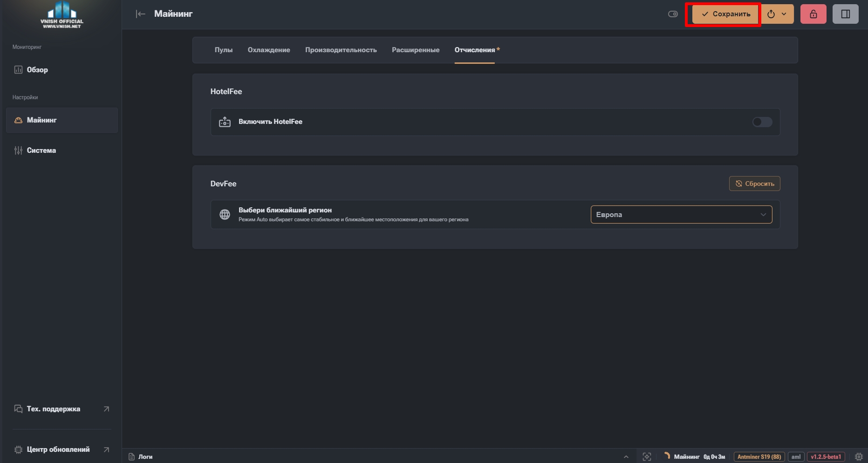Click the Центр обновлений chip icon

18,449
